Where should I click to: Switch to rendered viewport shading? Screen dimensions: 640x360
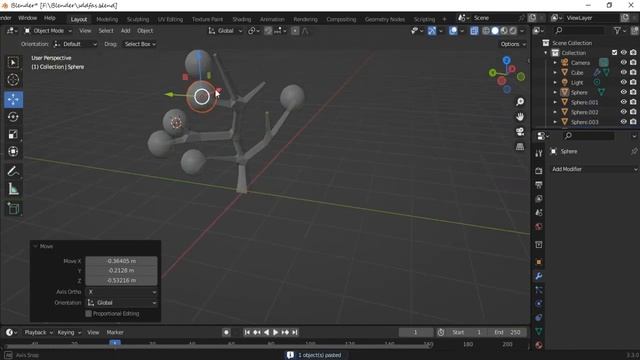click(x=513, y=31)
